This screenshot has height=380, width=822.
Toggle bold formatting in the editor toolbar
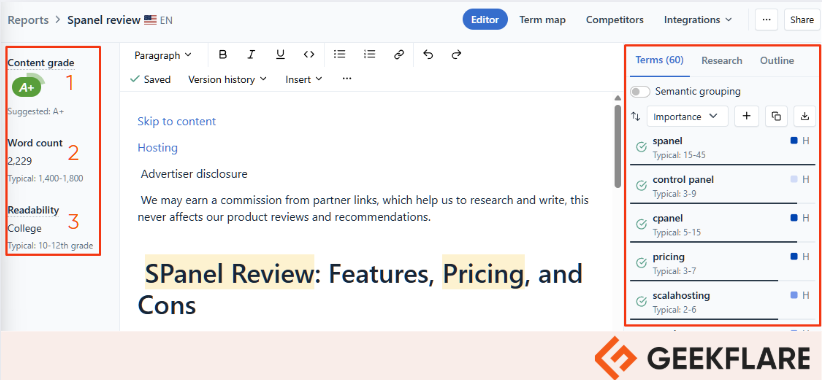(223, 55)
